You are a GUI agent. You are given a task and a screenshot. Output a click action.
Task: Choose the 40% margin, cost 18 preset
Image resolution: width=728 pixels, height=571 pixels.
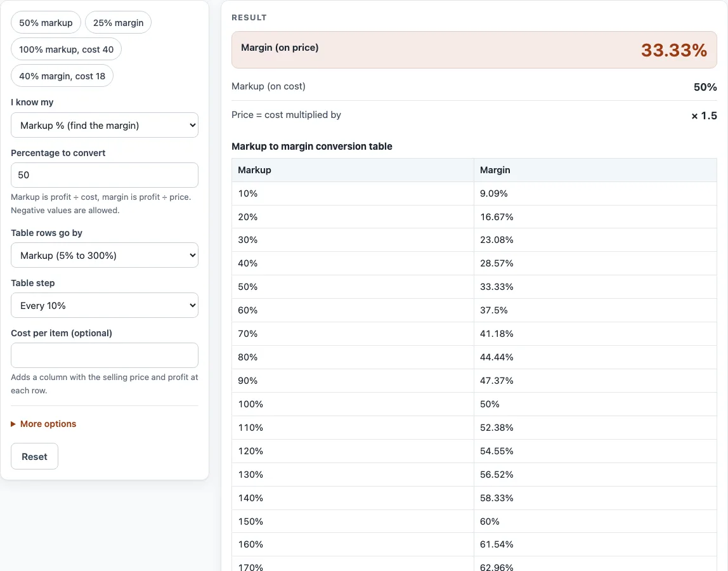coord(62,76)
